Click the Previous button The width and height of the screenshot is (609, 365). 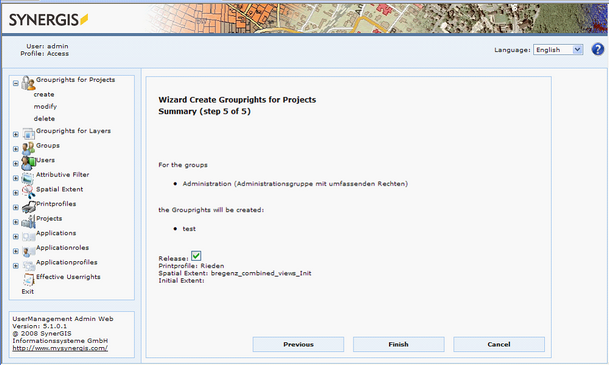(x=298, y=344)
